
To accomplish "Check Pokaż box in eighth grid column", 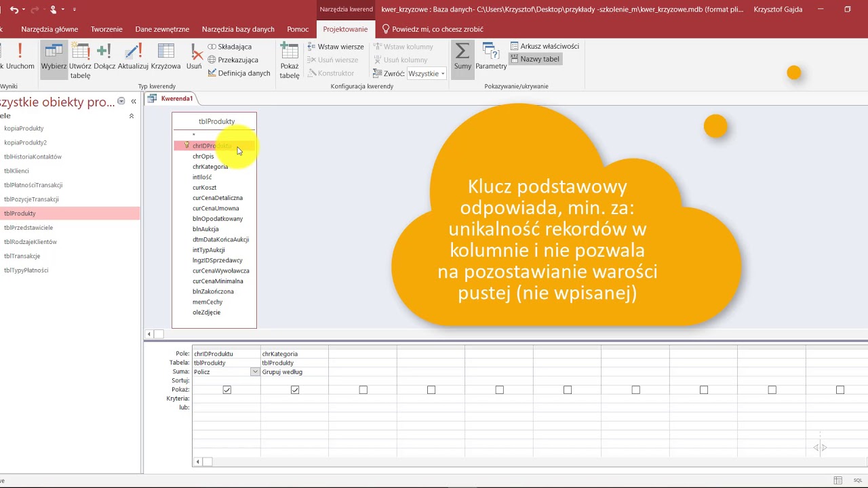I will 704,390.
